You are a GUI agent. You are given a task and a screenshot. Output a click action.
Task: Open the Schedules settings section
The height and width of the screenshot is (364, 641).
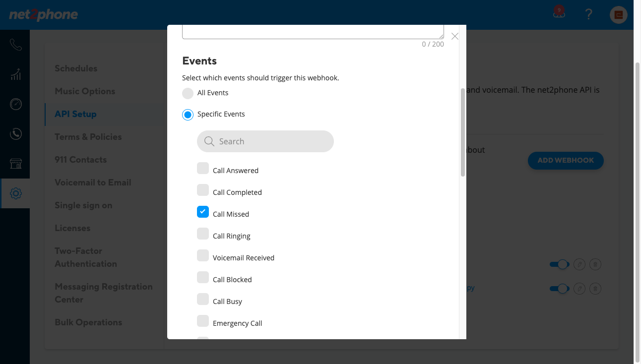click(x=76, y=68)
